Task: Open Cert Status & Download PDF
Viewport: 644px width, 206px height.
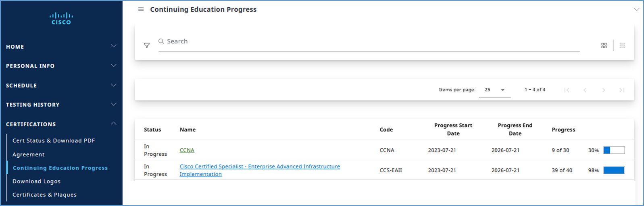Action: (x=54, y=140)
